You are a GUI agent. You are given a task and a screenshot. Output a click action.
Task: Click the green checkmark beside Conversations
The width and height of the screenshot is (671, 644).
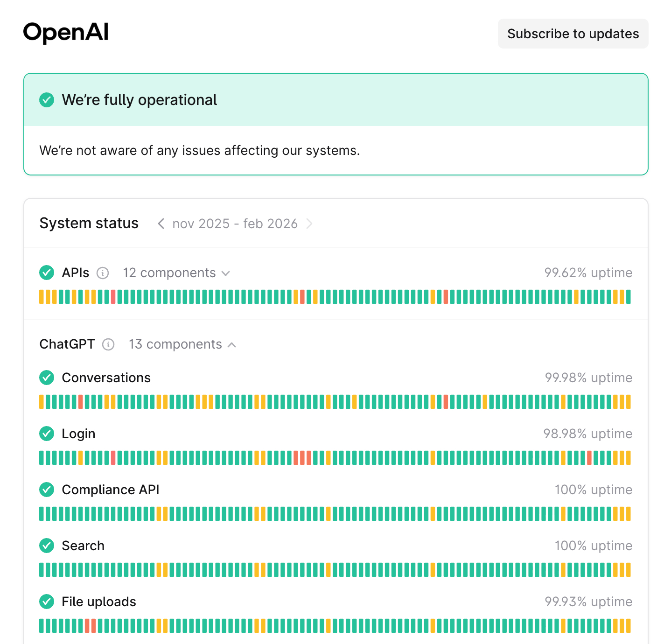47,378
